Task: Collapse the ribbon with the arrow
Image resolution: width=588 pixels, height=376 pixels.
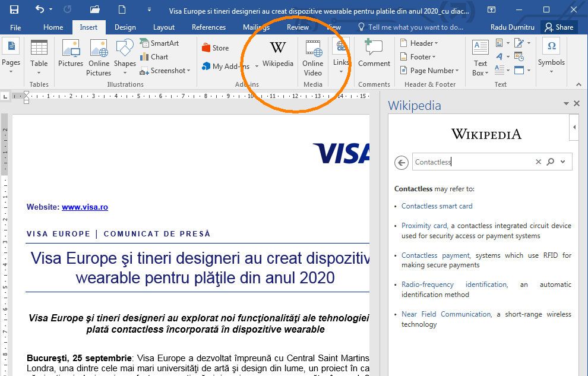Action: (578, 85)
